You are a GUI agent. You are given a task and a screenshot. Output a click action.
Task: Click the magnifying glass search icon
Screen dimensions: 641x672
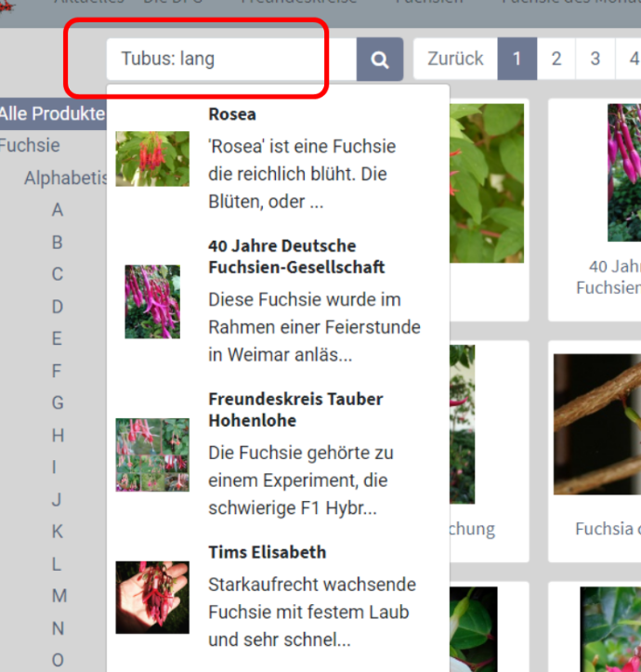pyautogui.click(x=380, y=59)
